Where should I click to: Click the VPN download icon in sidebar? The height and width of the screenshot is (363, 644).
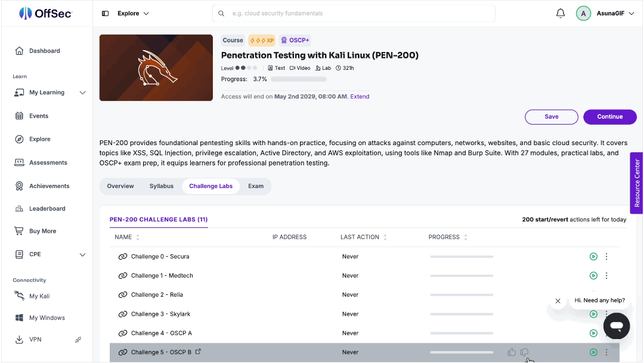click(19, 340)
